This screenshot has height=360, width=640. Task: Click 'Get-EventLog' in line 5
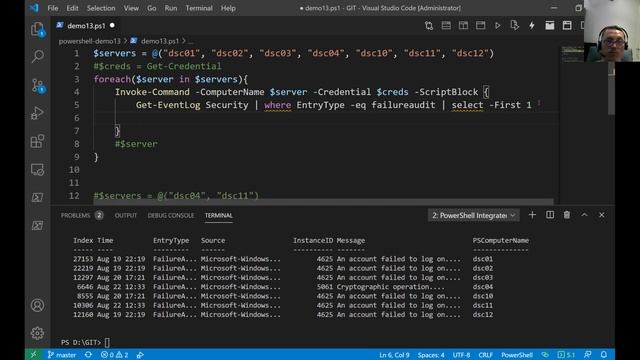pos(168,105)
